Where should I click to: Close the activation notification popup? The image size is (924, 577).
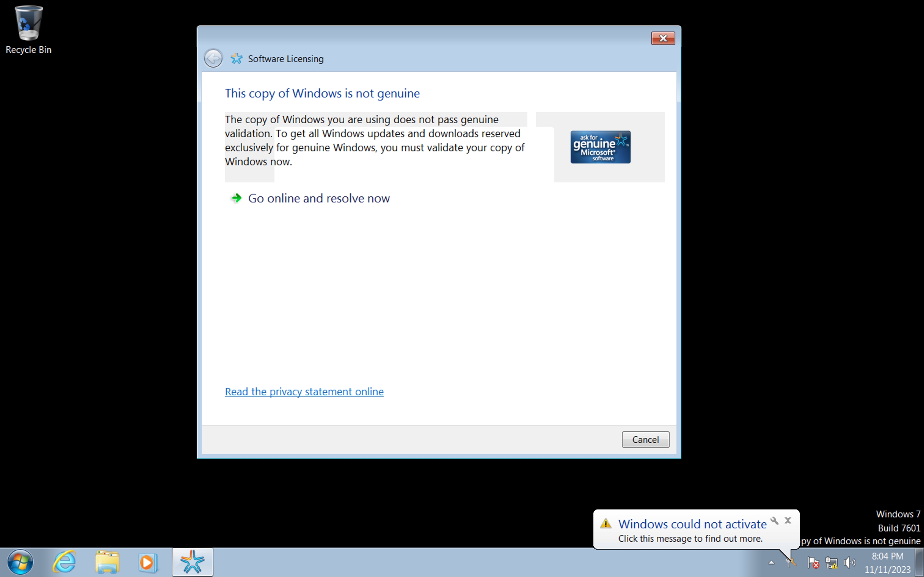click(x=788, y=520)
